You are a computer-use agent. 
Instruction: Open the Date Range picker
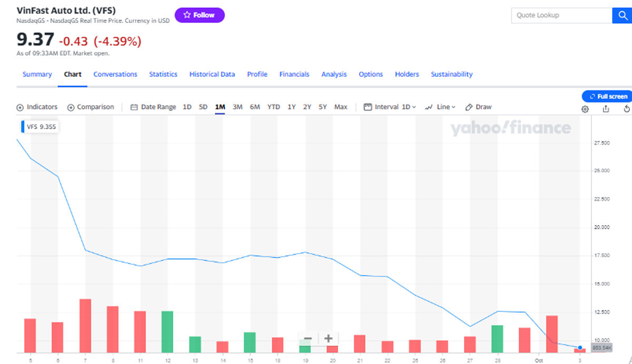point(153,107)
